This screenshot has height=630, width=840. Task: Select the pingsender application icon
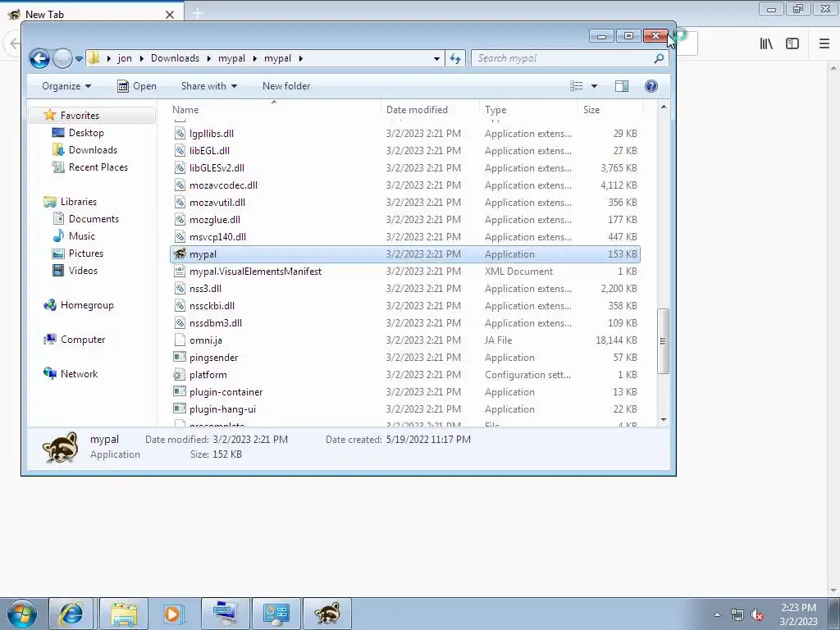(x=180, y=357)
